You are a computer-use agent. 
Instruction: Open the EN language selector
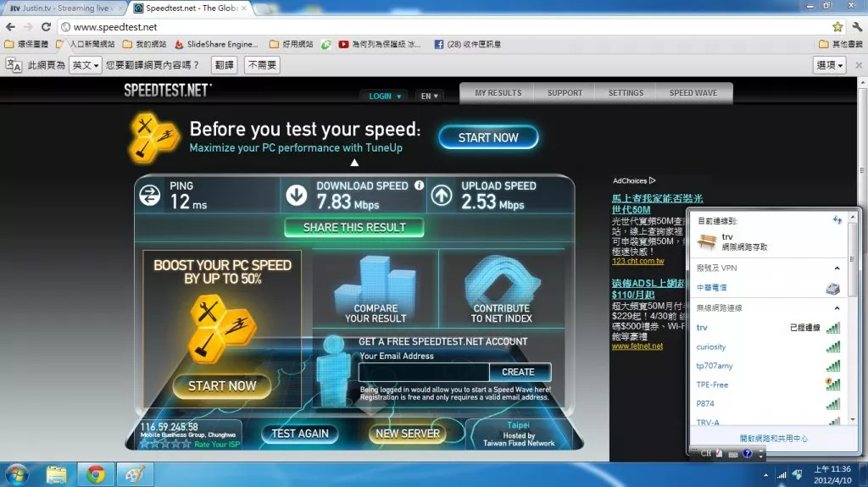[x=429, y=97]
